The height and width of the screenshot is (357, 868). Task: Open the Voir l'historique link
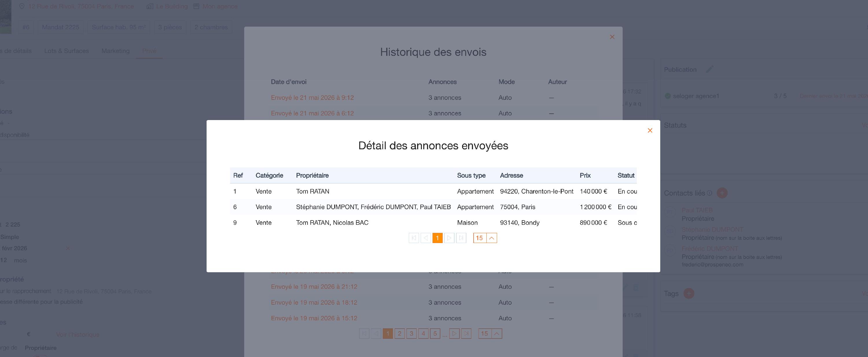pyautogui.click(x=78, y=334)
